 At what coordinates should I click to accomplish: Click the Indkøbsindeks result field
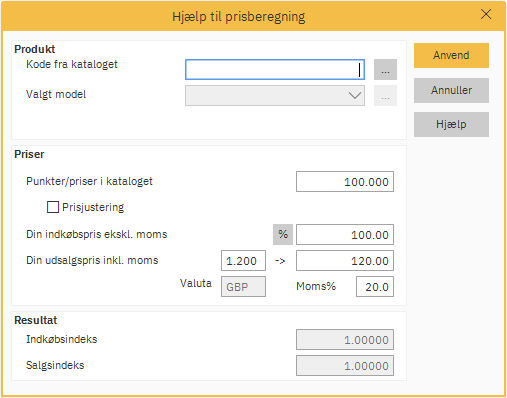(x=345, y=340)
